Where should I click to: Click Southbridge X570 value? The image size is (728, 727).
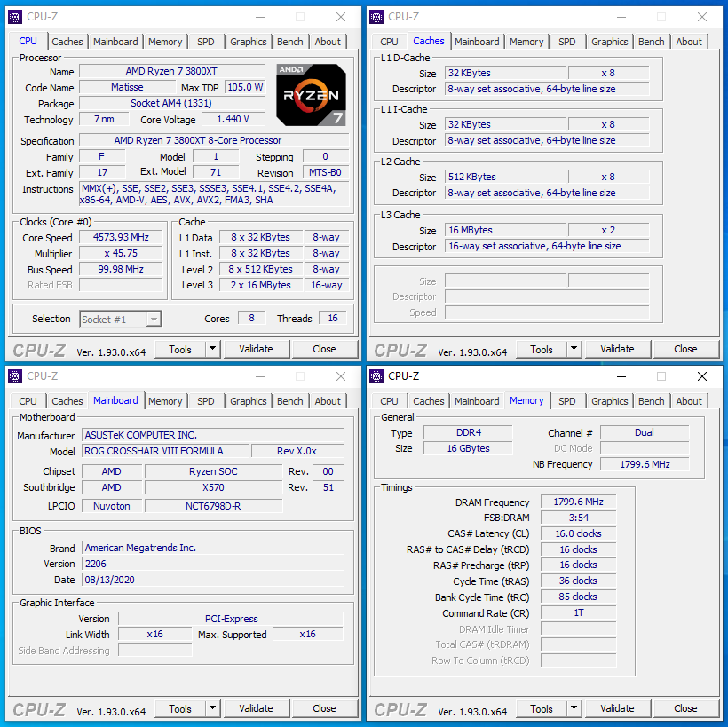(x=214, y=487)
